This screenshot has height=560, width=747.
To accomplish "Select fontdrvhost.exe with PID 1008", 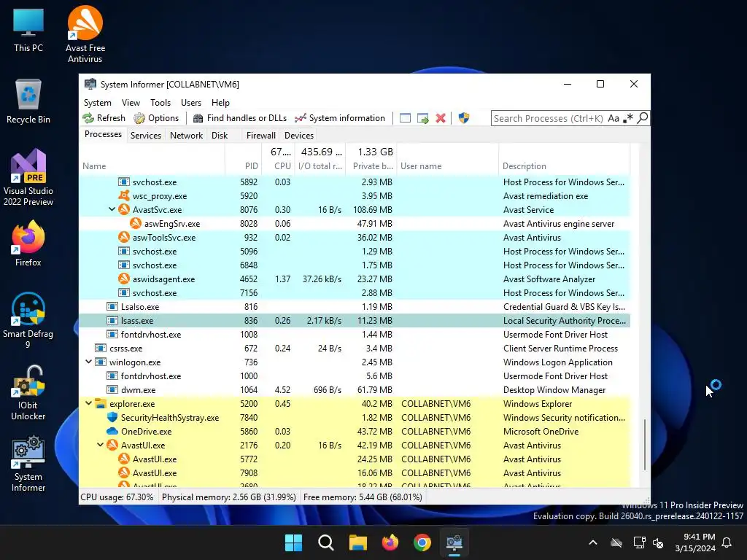I will [x=355, y=334].
